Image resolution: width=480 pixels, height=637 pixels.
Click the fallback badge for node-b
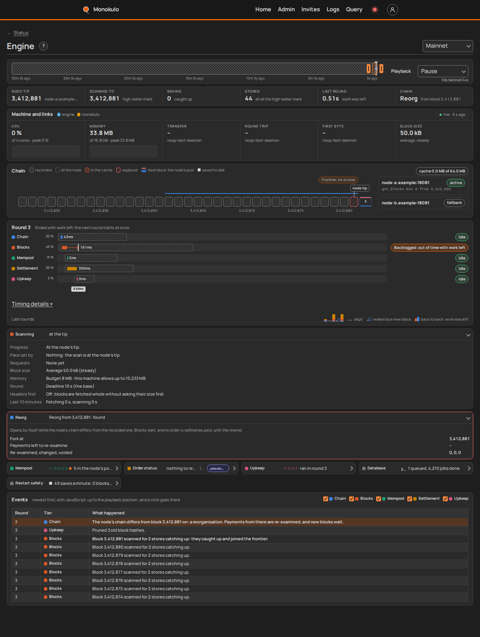[454, 203]
